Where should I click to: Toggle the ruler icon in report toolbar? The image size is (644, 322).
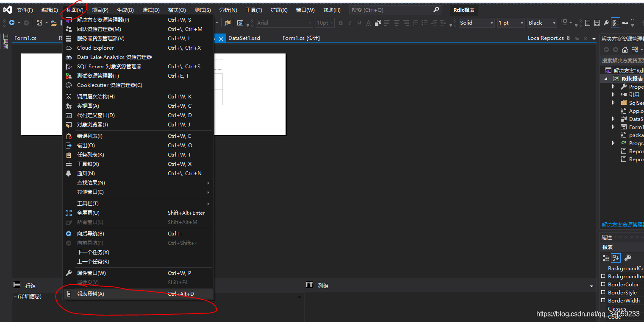tap(625, 23)
